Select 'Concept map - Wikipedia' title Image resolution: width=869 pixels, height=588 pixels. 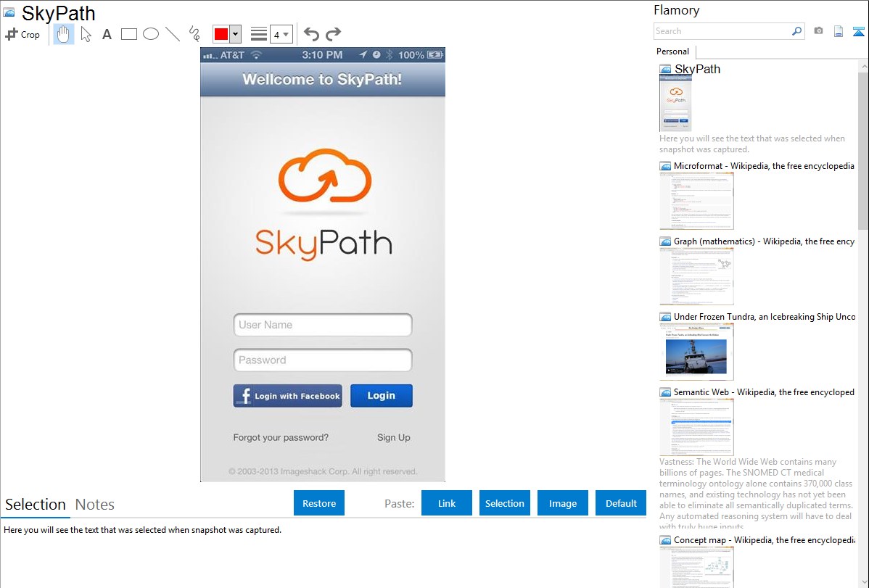pyautogui.click(x=764, y=539)
